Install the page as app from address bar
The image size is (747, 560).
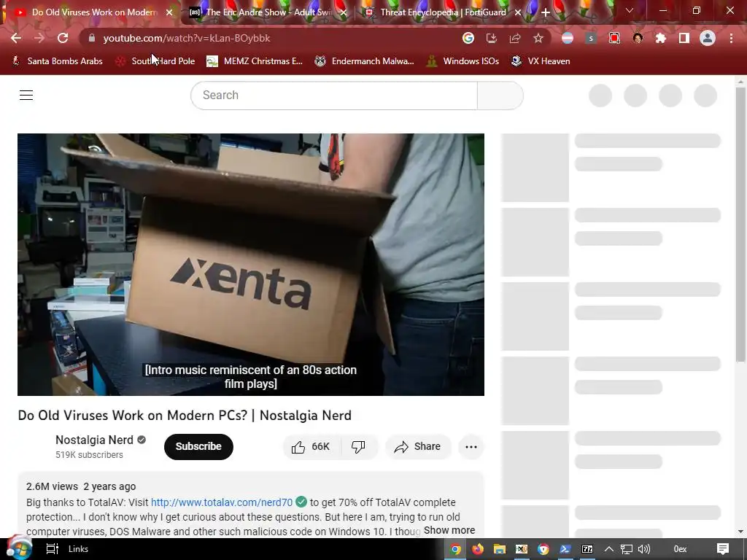pyautogui.click(x=492, y=38)
